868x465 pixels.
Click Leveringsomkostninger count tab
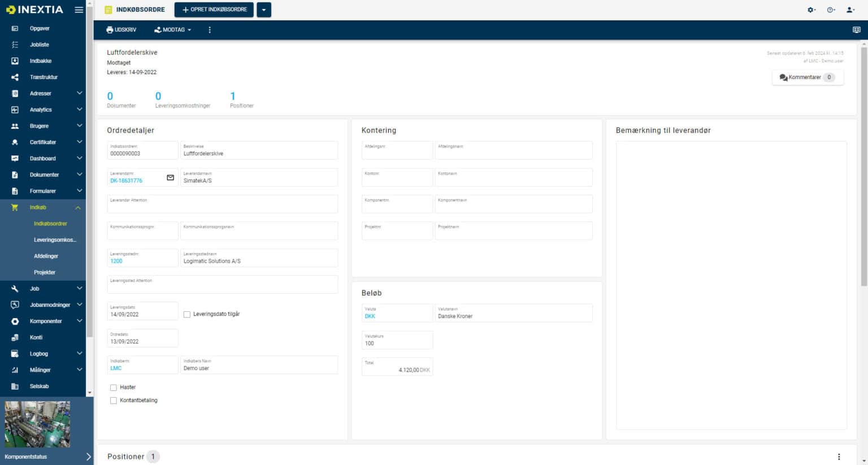click(183, 100)
